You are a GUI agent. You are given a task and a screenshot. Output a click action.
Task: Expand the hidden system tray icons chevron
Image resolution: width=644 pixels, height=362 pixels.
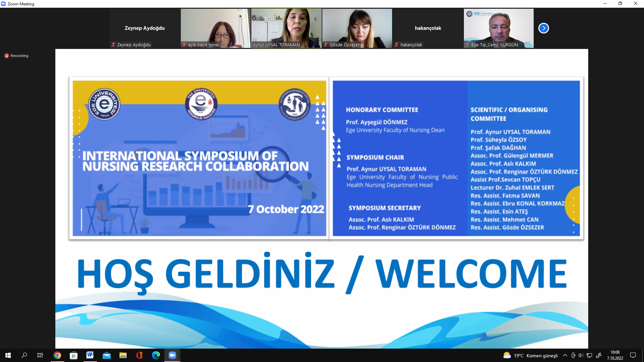[x=565, y=355]
